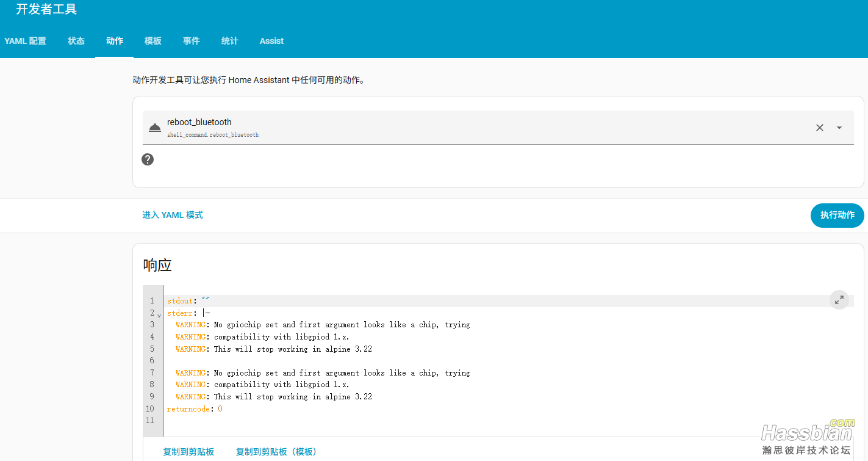868x461 pixels.
Task: Click 复制到剪贴板 button
Action: pos(188,452)
